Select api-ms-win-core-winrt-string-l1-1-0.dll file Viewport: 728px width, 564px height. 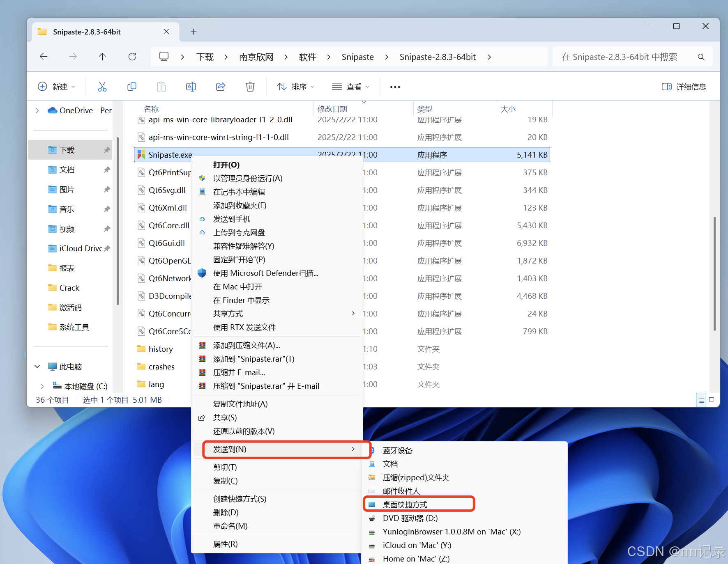click(x=342, y=137)
